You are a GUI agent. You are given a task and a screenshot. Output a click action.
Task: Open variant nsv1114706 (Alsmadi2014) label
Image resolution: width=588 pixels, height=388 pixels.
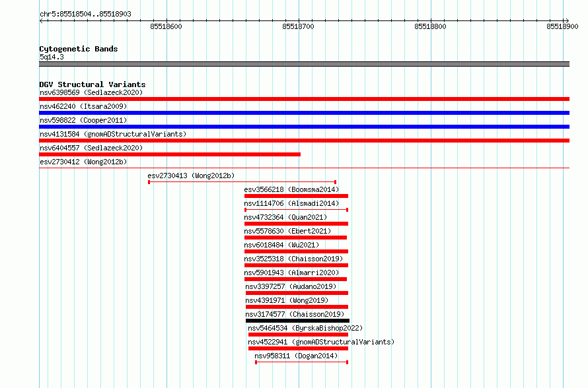pos(291,203)
